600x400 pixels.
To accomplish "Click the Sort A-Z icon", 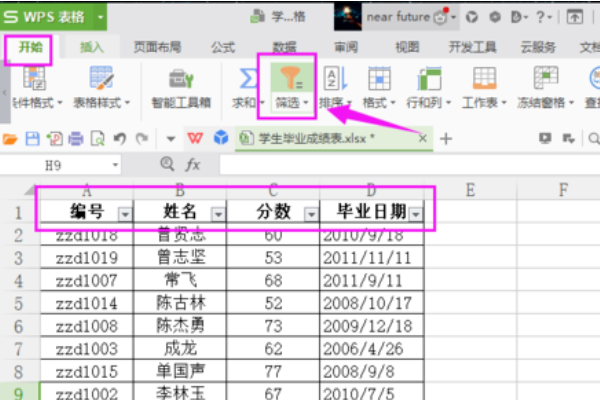I will (335, 78).
